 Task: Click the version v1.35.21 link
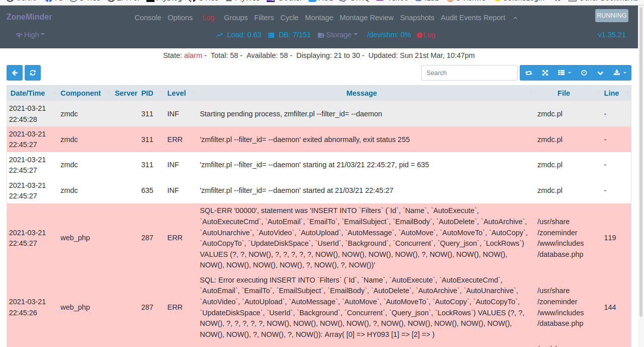pos(612,35)
